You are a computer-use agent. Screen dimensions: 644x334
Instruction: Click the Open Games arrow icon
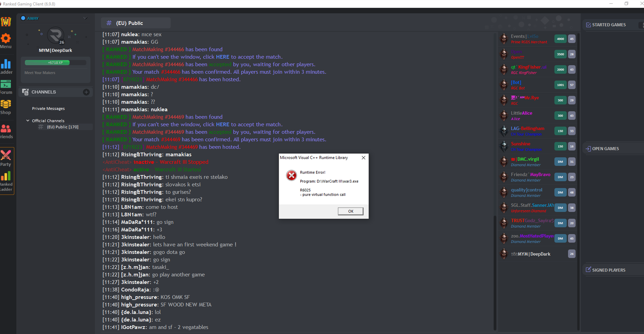(x=588, y=149)
